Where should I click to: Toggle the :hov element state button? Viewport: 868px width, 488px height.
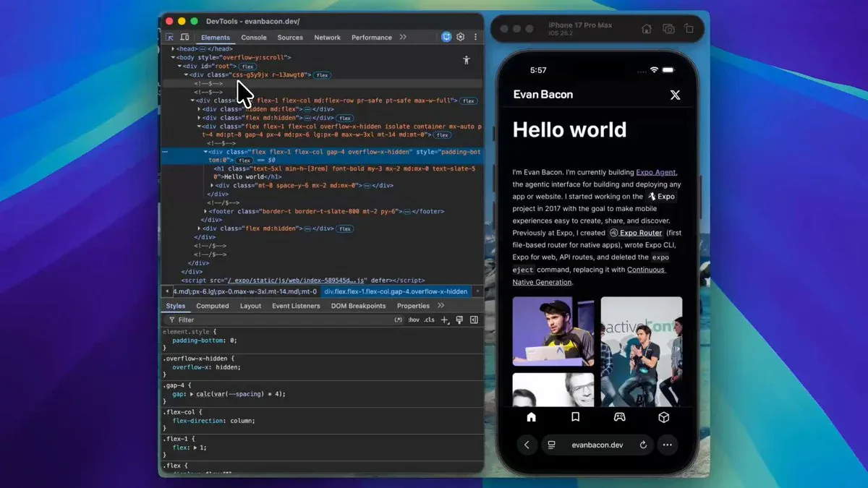(x=414, y=320)
